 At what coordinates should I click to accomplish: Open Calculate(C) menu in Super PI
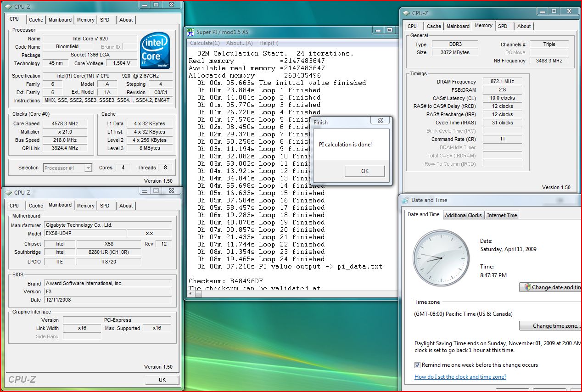coord(205,43)
